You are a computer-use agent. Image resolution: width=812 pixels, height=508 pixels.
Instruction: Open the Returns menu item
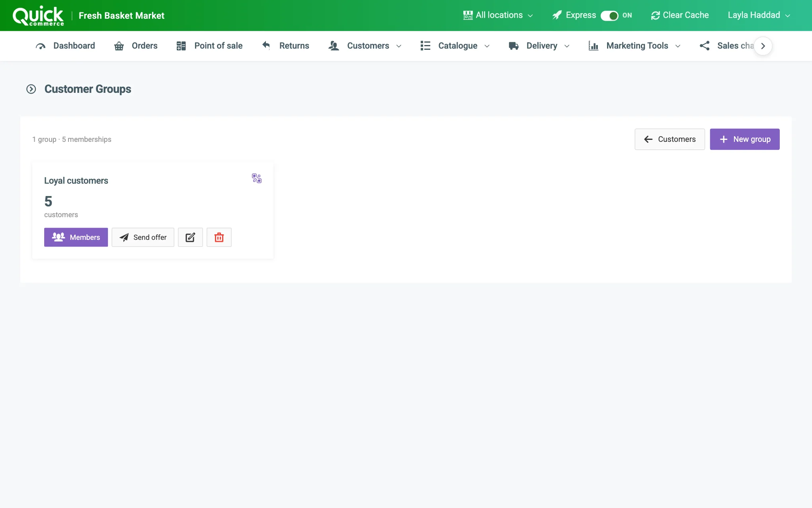pyautogui.click(x=285, y=46)
